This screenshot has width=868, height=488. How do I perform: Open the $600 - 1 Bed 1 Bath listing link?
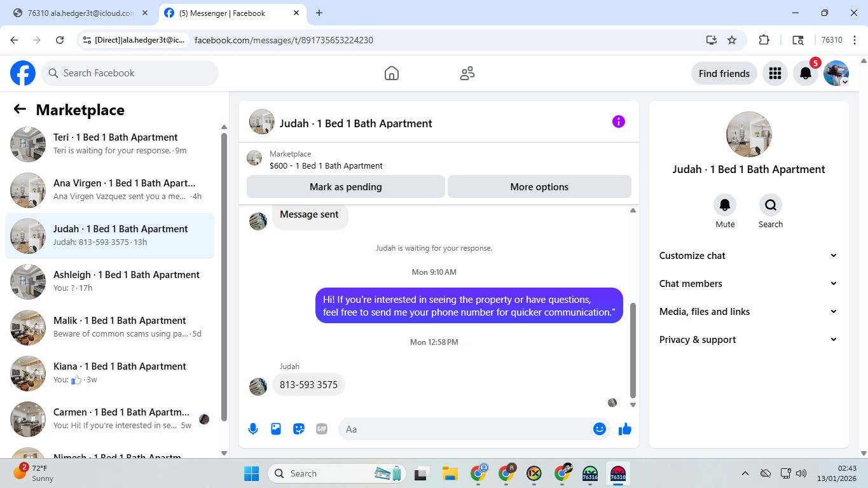click(326, 165)
